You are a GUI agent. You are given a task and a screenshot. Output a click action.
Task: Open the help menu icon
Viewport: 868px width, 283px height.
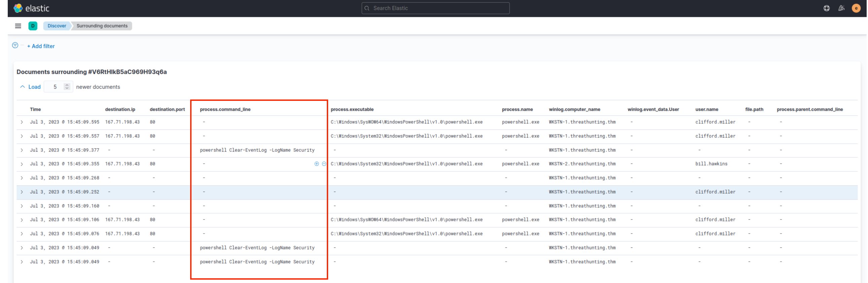point(827,8)
